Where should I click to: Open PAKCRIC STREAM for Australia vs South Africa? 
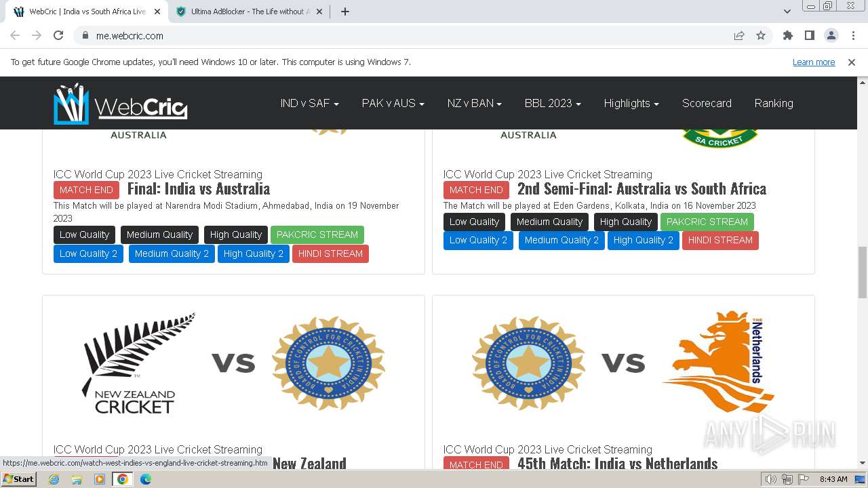coord(707,222)
